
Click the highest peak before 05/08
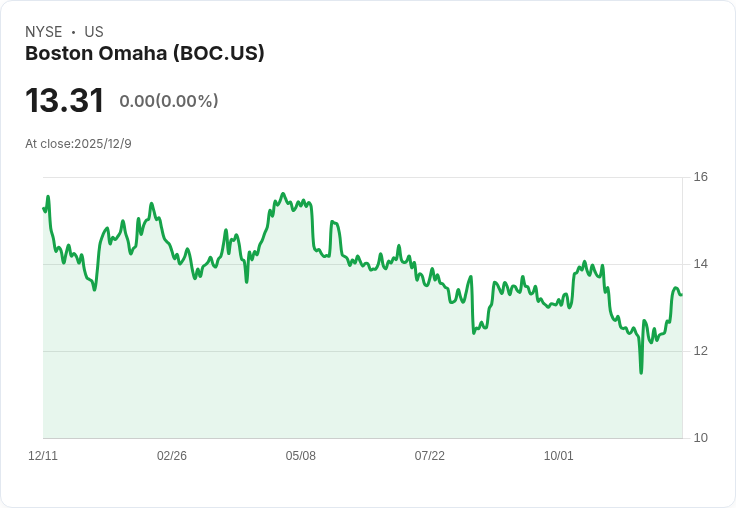click(283, 193)
